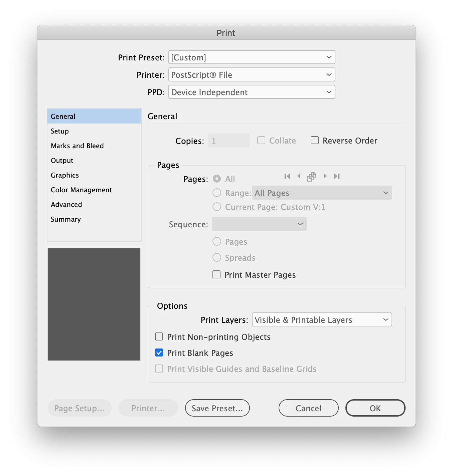Click the page preview thumbnail

[94, 304]
